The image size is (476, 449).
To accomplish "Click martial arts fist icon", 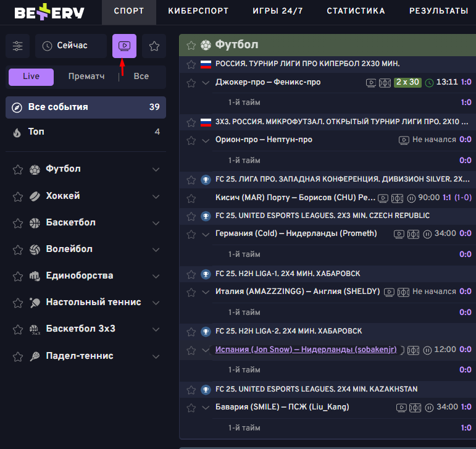I will [x=35, y=276].
